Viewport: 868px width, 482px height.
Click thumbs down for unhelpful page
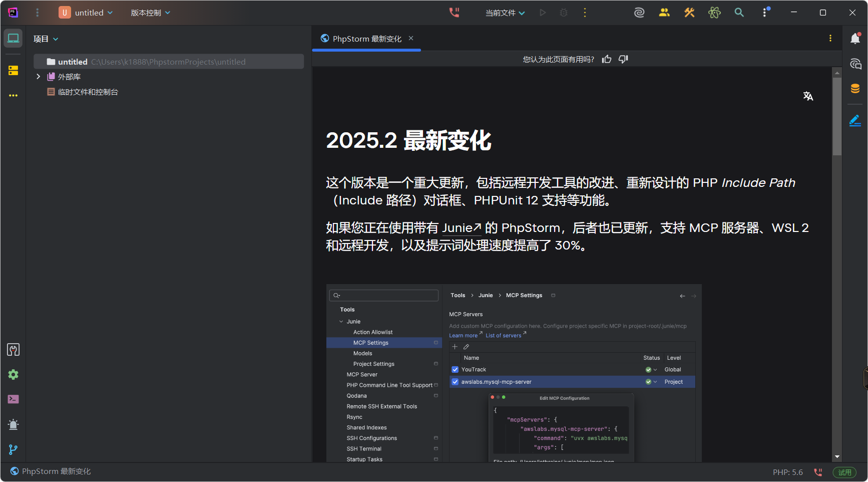pos(623,59)
